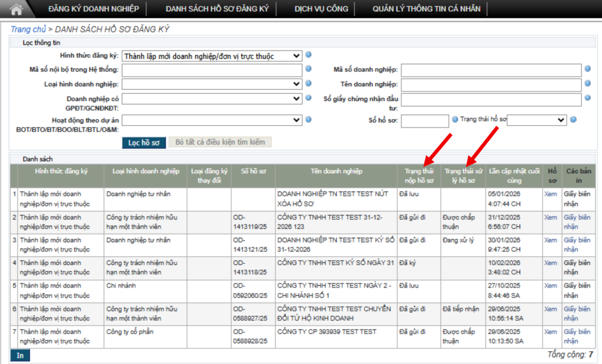Image resolution: width=602 pixels, height=364 pixels.
Task: Open help icon after Trạng thái hồ sơ dropdown
Action: [x=573, y=119]
